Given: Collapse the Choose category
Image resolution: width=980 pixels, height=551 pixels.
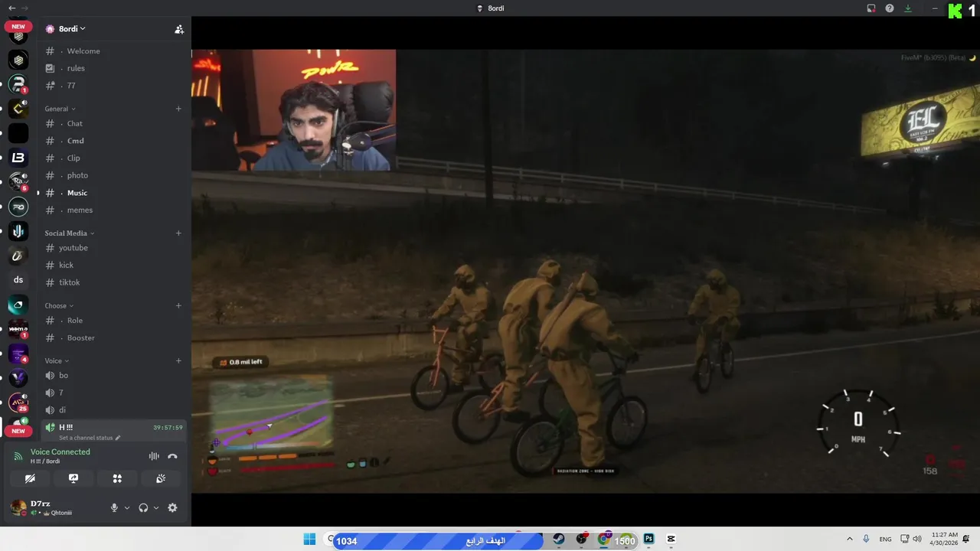Looking at the screenshot, I should (59, 305).
